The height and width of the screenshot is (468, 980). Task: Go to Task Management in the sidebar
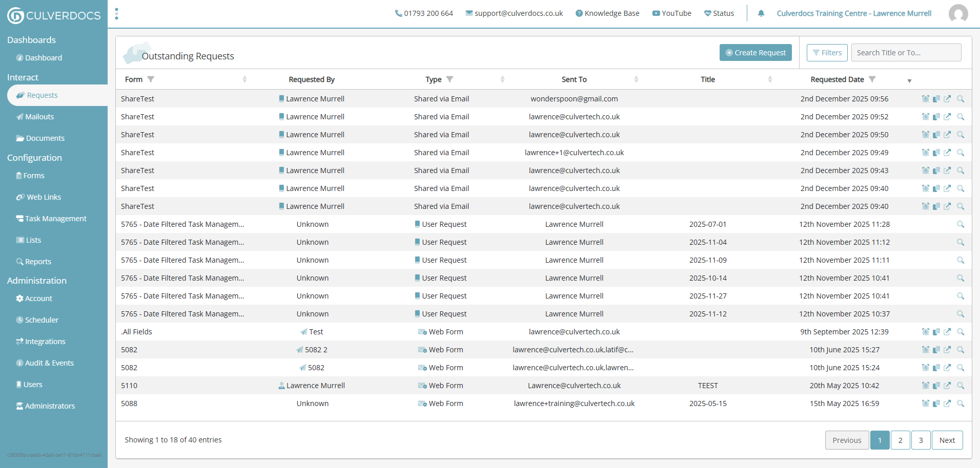click(x=55, y=219)
